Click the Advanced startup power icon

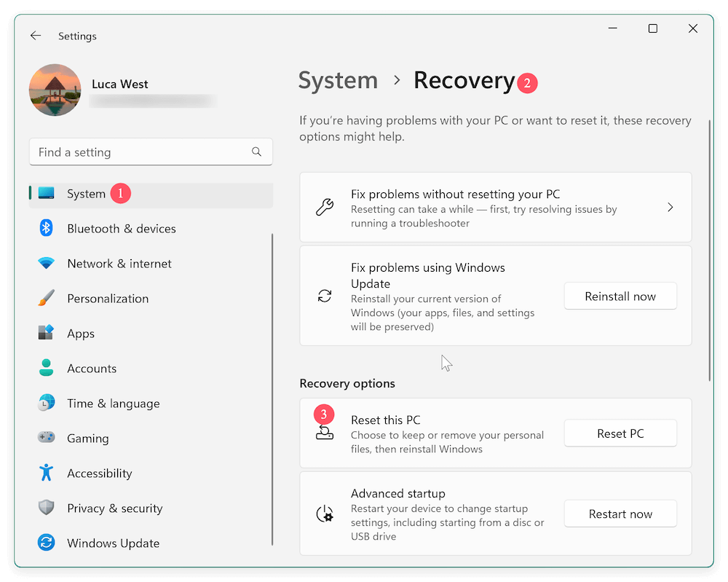(x=325, y=514)
